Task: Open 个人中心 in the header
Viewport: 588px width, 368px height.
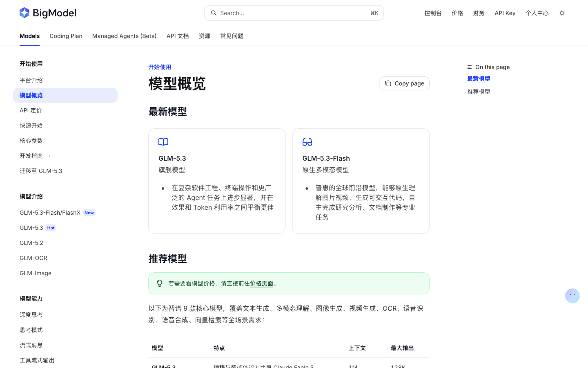Action: coord(537,13)
